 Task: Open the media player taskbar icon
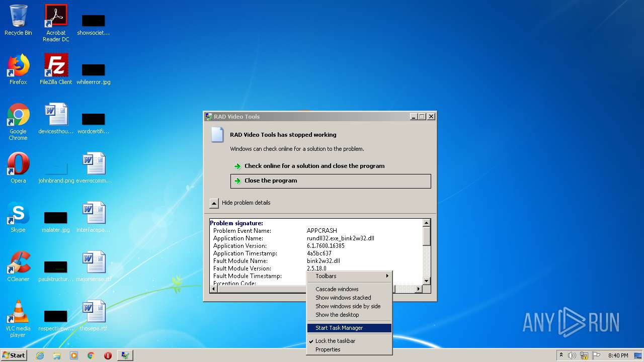click(74, 355)
